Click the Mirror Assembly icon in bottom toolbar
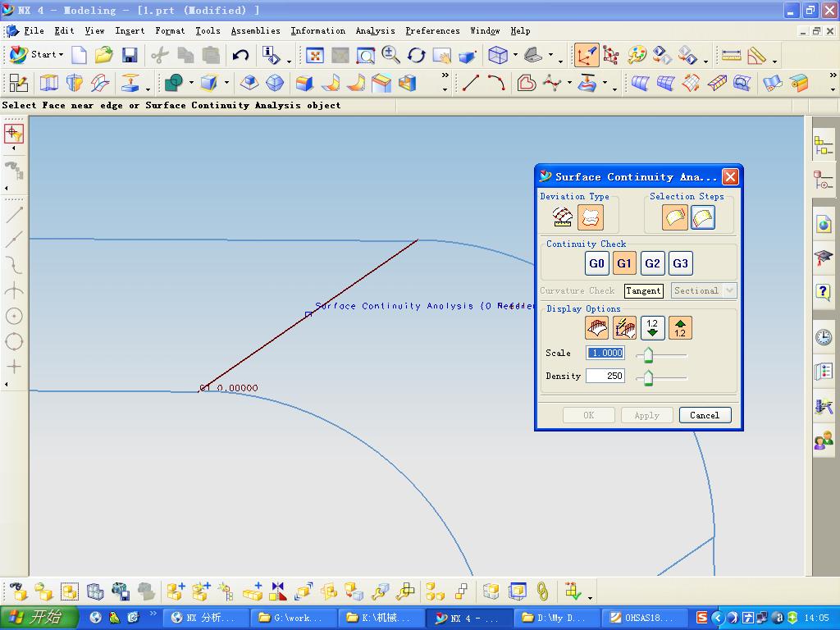Image resolution: width=840 pixels, height=630 pixels. pos(278,591)
